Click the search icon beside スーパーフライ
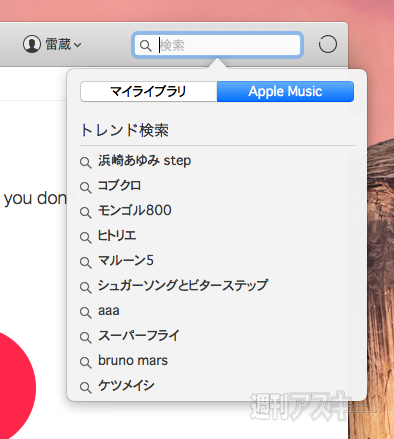 click(x=86, y=337)
